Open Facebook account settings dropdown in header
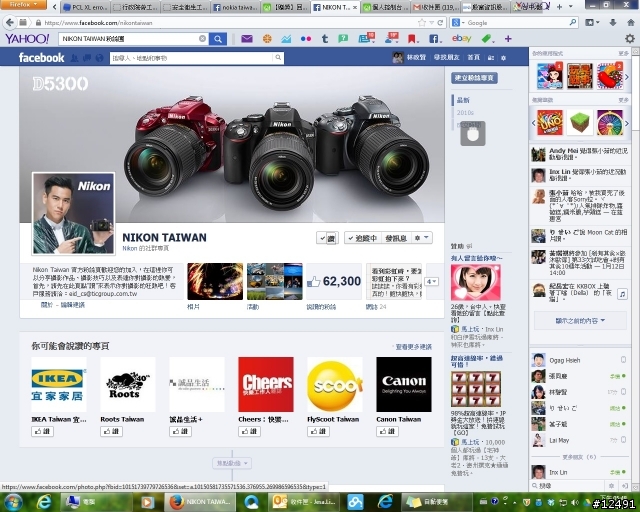 click(x=503, y=58)
